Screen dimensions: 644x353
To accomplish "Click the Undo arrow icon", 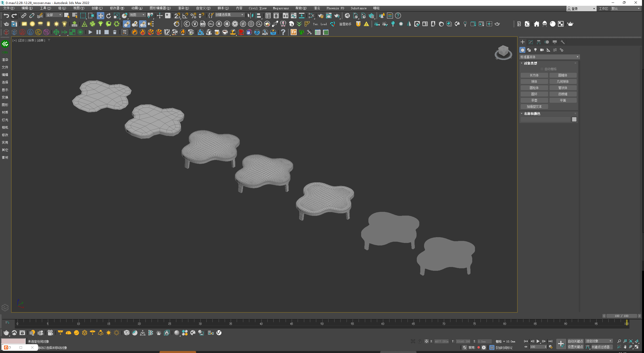I will pos(6,16).
